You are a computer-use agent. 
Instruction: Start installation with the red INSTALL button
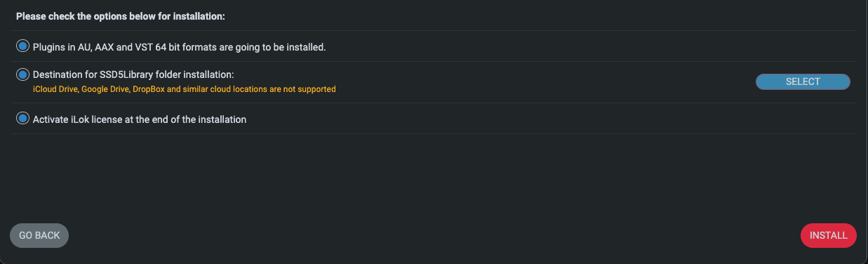829,235
